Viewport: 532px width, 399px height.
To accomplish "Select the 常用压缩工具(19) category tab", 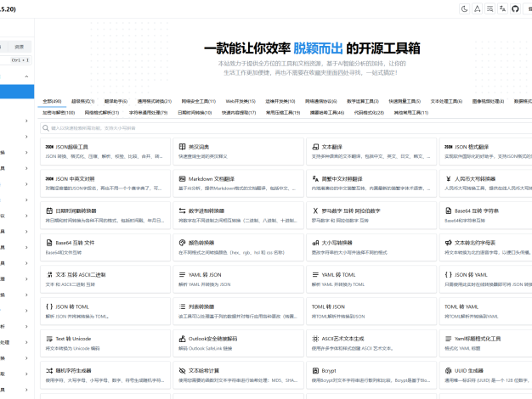I will tap(283, 113).
